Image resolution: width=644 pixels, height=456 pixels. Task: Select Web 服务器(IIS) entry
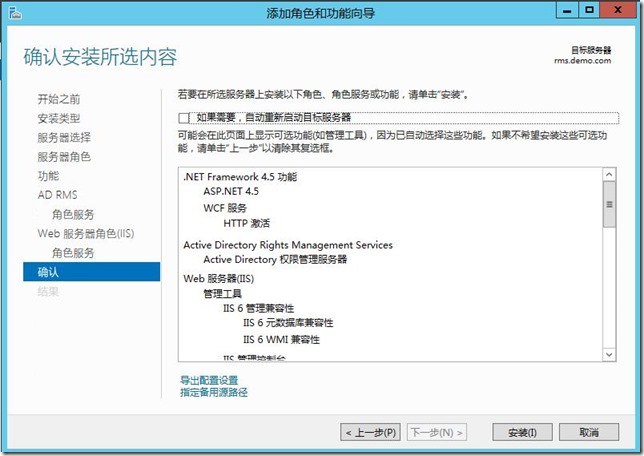pos(218,279)
